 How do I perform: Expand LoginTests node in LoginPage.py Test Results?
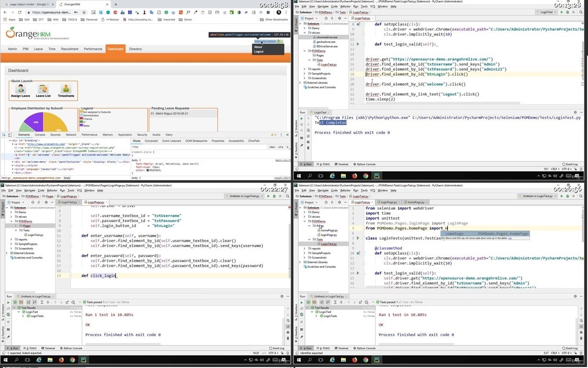[23, 316]
